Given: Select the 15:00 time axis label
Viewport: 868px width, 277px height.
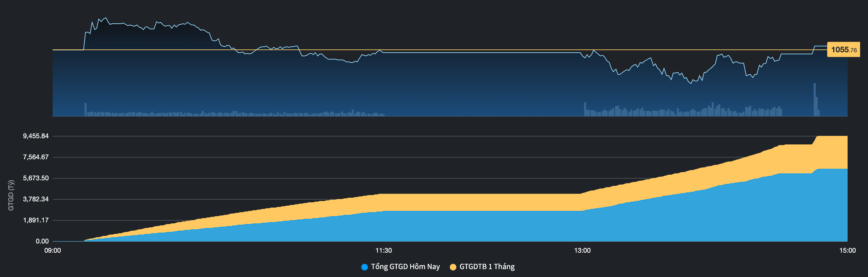Looking at the screenshot, I should click(847, 250).
